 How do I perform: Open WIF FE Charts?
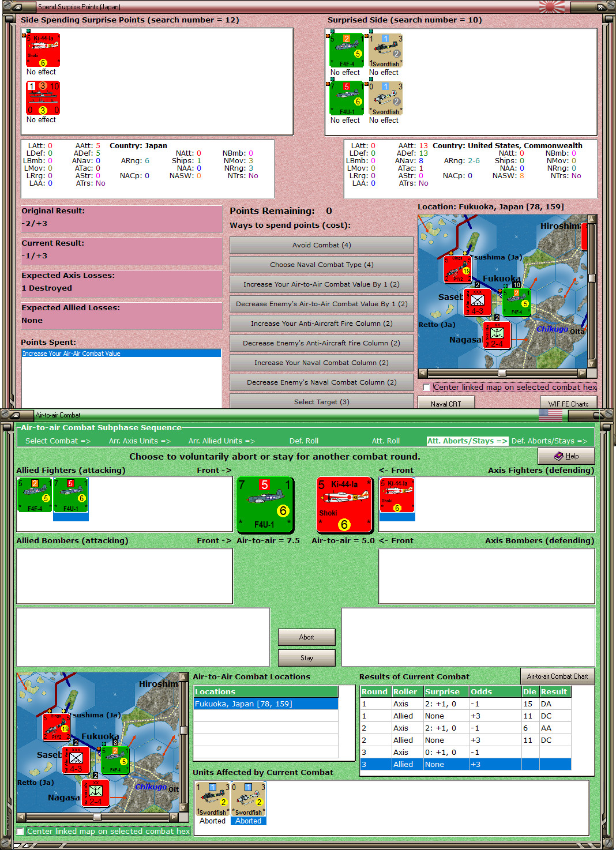(x=568, y=403)
